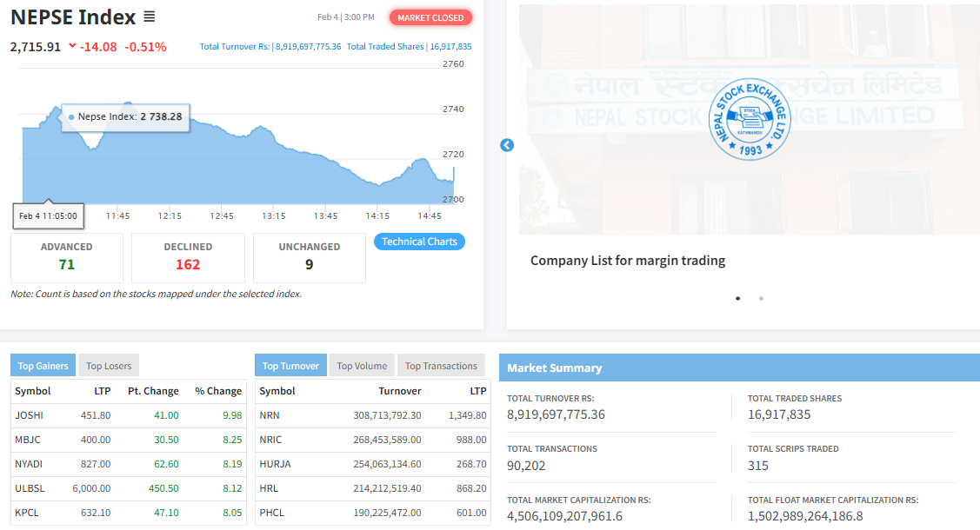Screen dimensions: 980x530
Task: Click the Market Closed status badge
Action: pyautogui.click(x=430, y=17)
